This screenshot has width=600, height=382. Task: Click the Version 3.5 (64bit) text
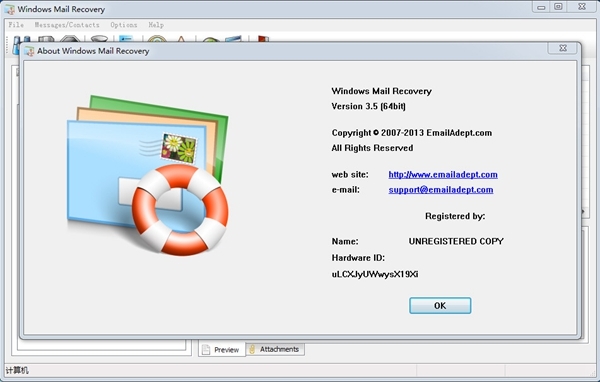368,106
